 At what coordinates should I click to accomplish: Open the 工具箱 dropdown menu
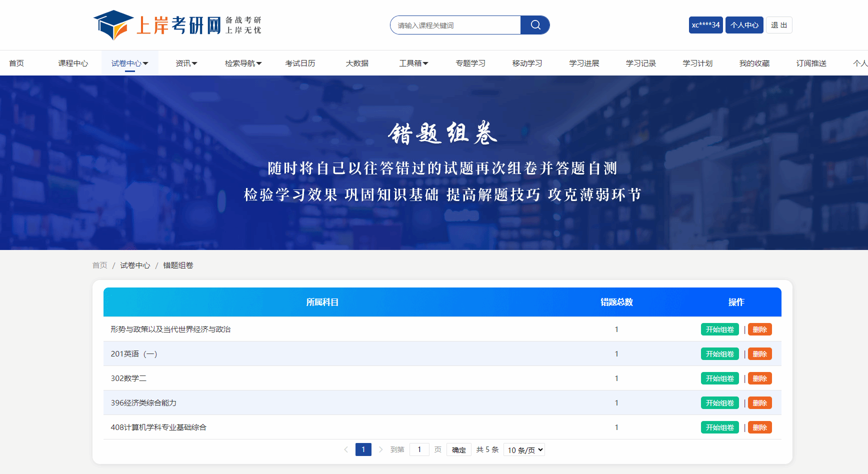tap(413, 63)
